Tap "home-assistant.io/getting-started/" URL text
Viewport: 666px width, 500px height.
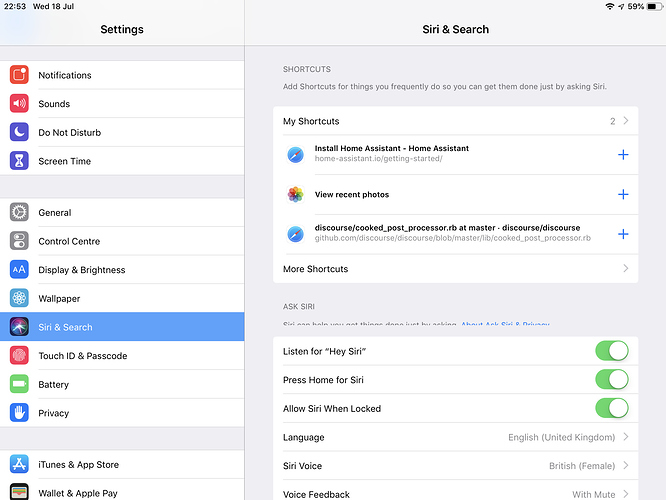click(378, 158)
